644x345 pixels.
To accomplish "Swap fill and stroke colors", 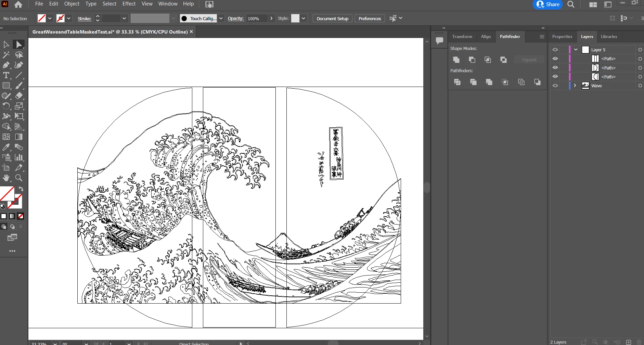I will point(21,189).
